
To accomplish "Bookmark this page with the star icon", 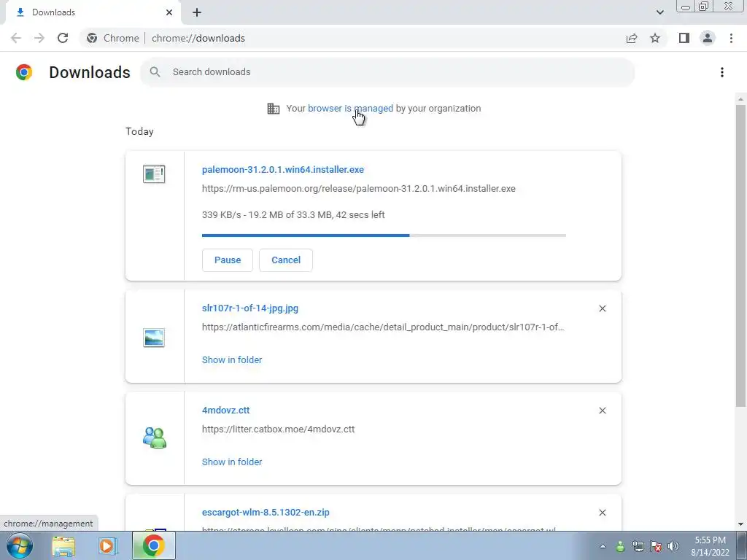I will click(655, 38).
